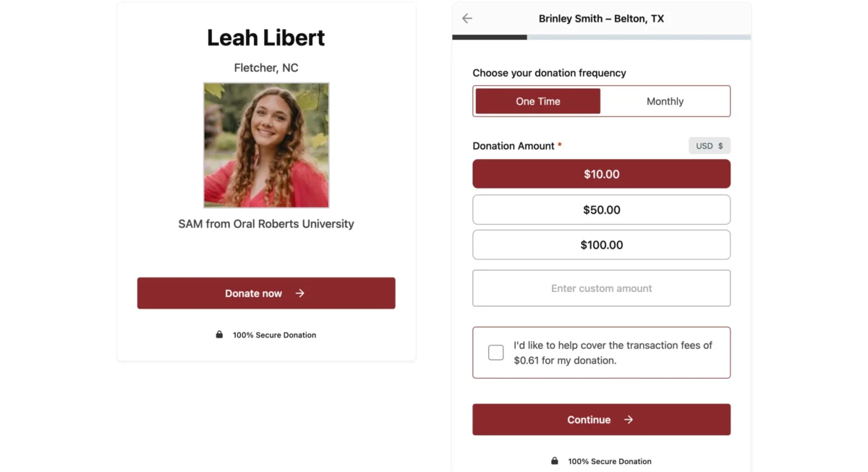Open the USD currency selector
The height and width of the screenshot is (472, 868).
[x=709, y=146]
